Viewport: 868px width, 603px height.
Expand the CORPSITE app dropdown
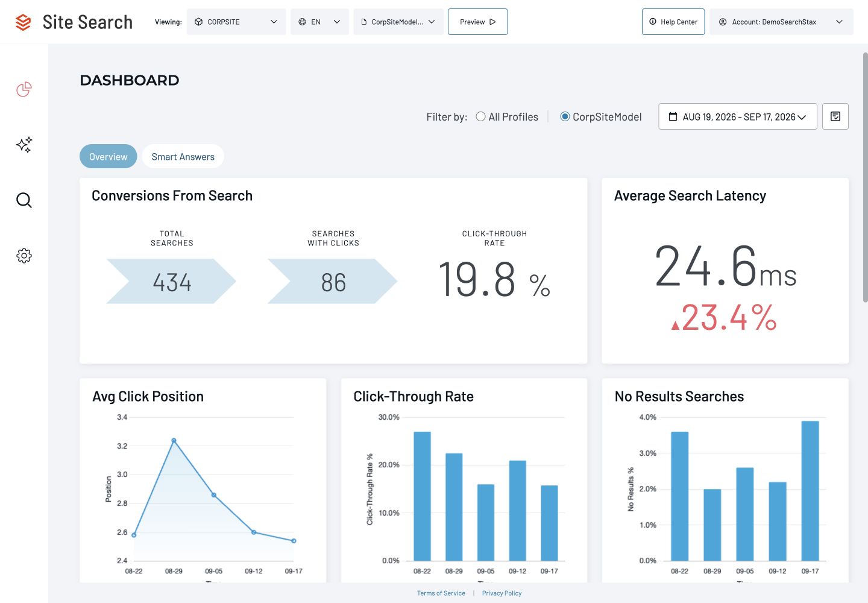pyautogui.click(x=236, y=22)
